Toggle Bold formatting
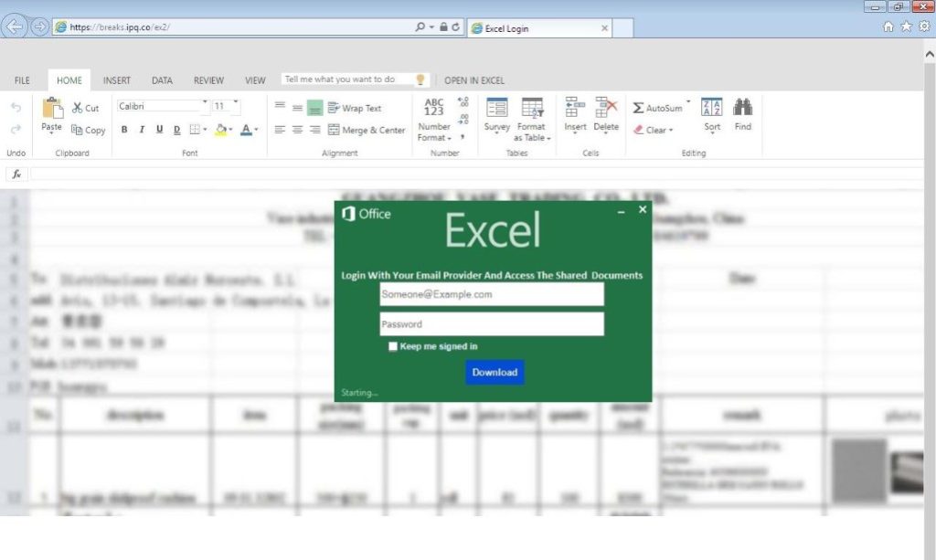The image size is (936, 560). coord(124,130)
